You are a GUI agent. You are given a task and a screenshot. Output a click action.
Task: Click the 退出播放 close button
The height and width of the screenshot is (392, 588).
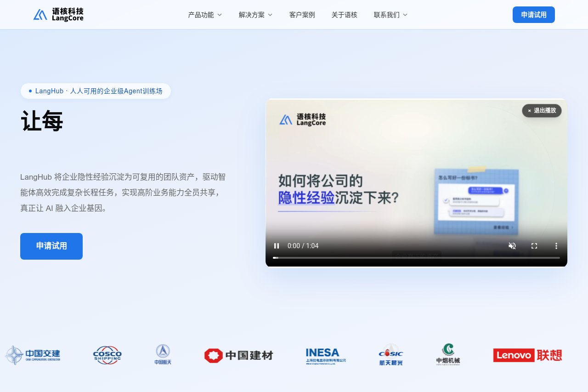tap(542, 111)
